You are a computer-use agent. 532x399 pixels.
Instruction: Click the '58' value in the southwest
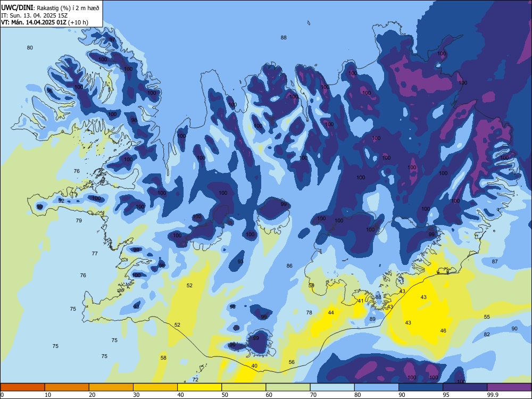163,358
